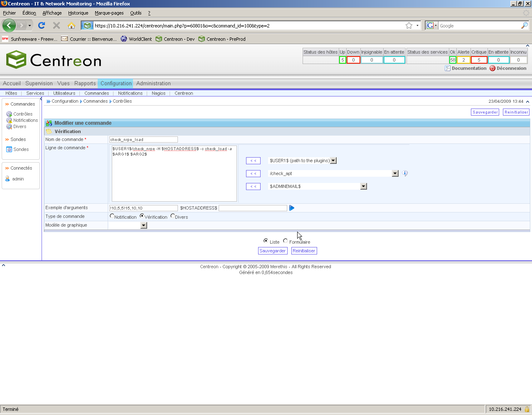532x415 pixels.
Task: Click the Documentation icon in the header
Action: (448, 68)
